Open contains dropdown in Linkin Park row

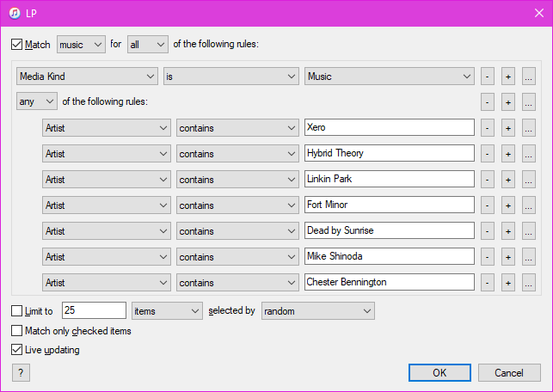point(237,179)
